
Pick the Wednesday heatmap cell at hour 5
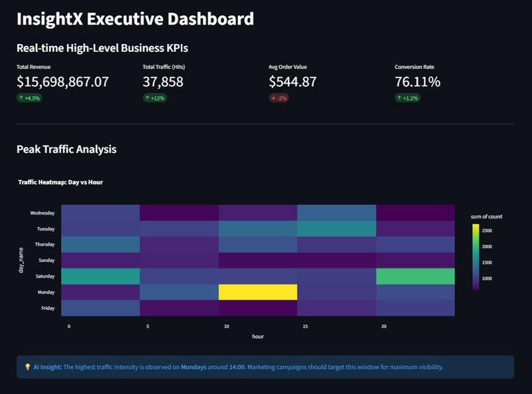[179, 213]
